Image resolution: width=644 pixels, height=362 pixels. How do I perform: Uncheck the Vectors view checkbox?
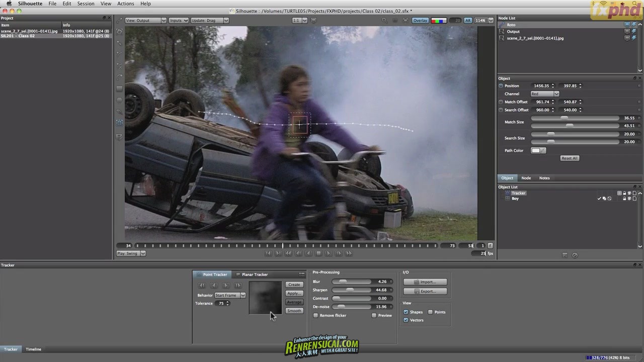point(406,320)
